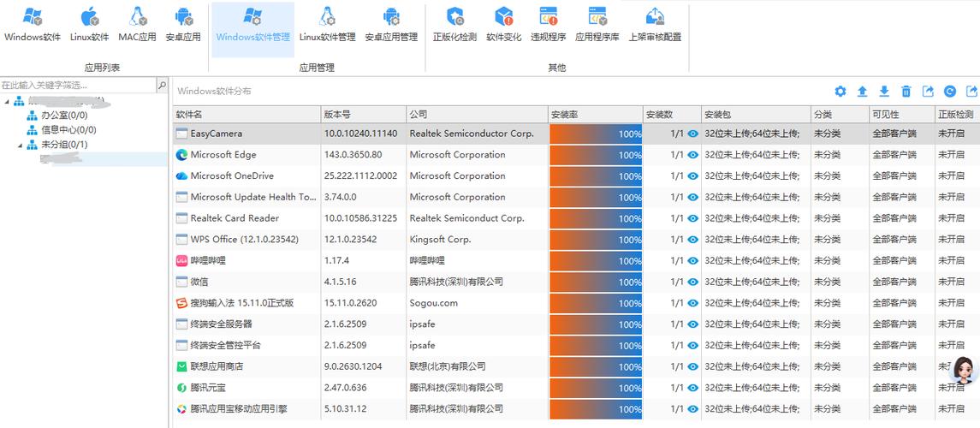
Task: Click 终端安全服务器 100% install rate bar
Action: [596, 324]
